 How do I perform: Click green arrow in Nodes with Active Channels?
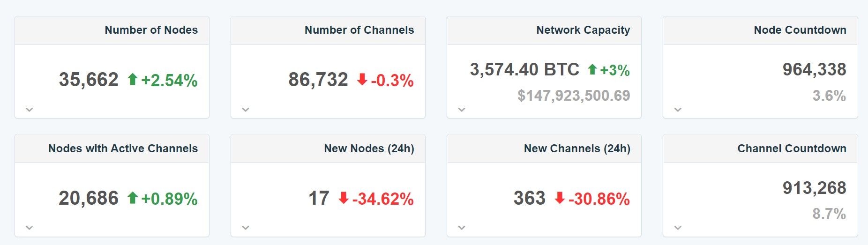[x=132, y=198]
